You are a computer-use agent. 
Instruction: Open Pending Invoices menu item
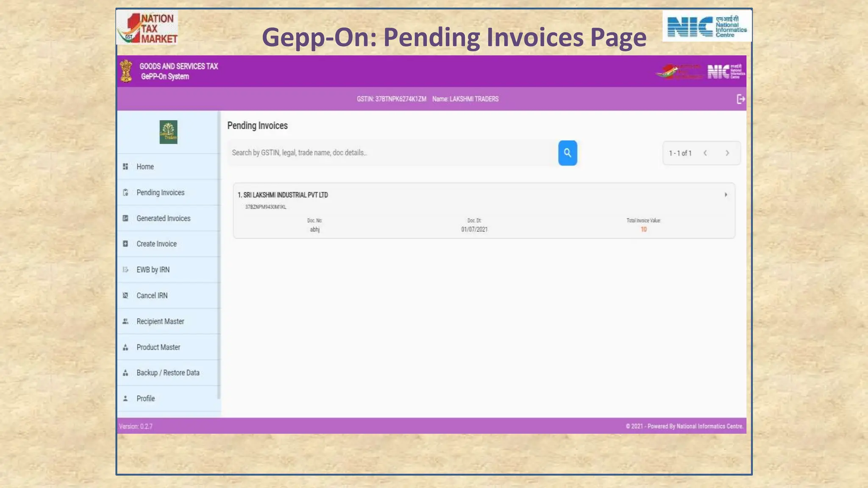[x=169, y=192]
